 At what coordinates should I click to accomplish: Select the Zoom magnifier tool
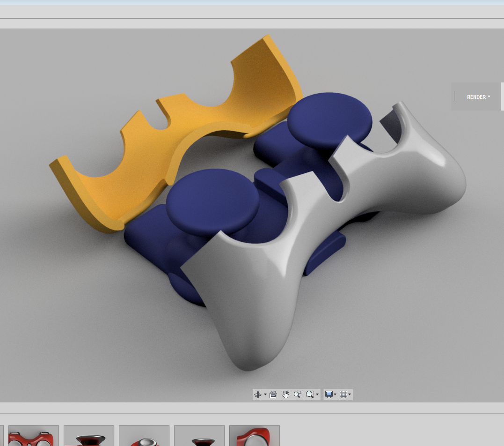(x=298, y=394)
